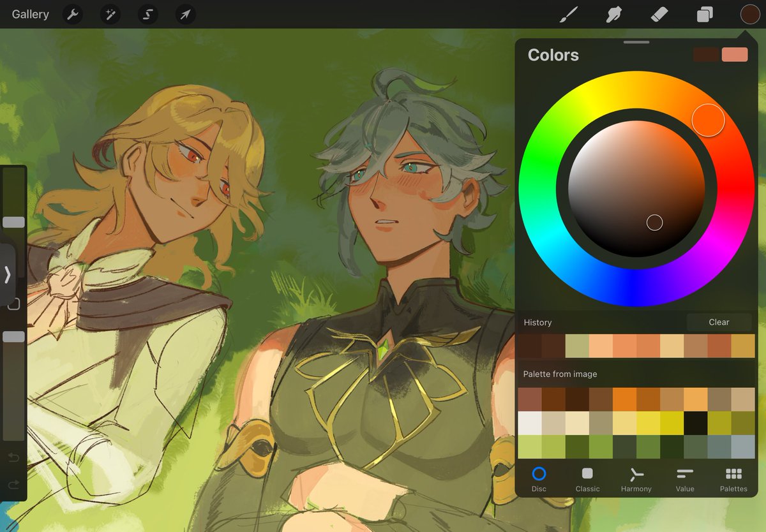766x532 pixels.
Task: Open the Actions wrench menu
Action: [72, 14]
